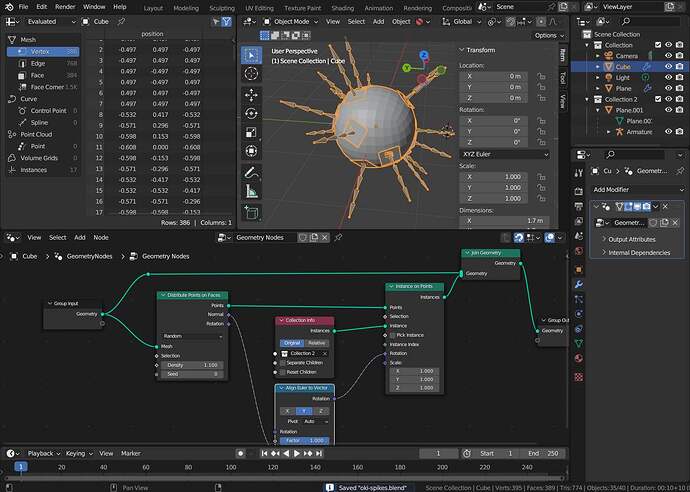Toggle the Light visibility eye in outliner
The image size is (690, 492).
click(668, 77)
